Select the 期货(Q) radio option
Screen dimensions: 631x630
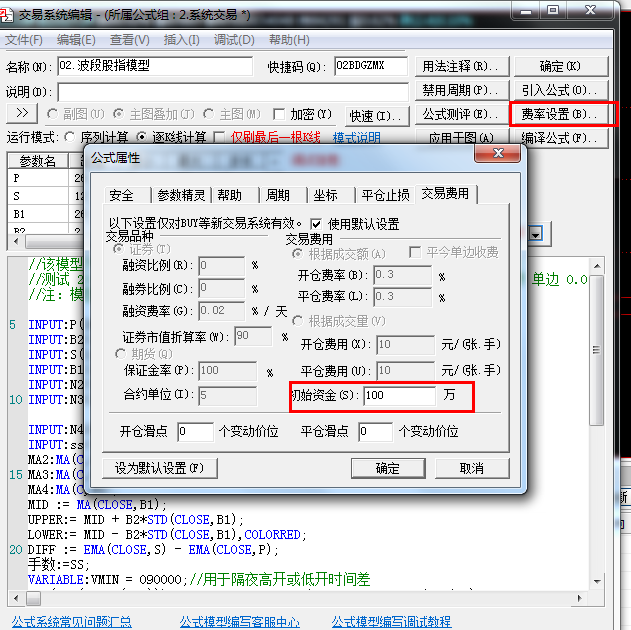120,354
